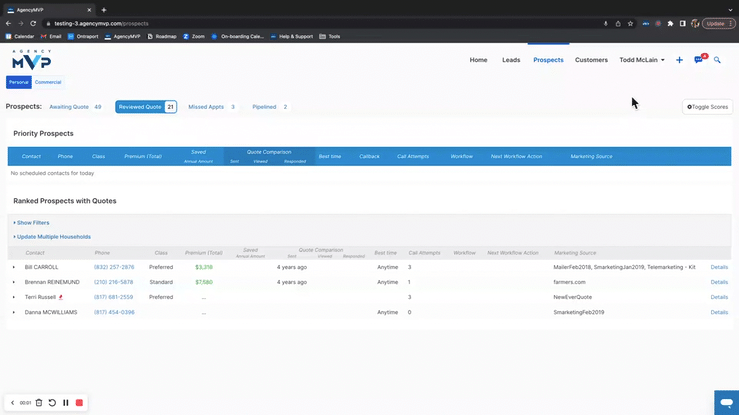Click the trash icon in recorder bar
The height and width of the screenshot is (415, 739).
(39, 403)
